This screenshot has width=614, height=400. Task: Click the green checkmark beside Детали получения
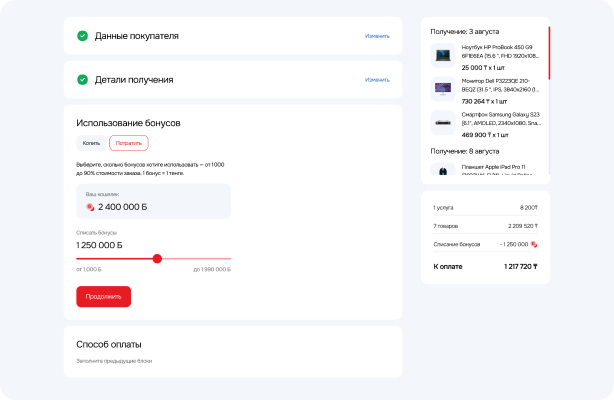[x=83, y=79]
